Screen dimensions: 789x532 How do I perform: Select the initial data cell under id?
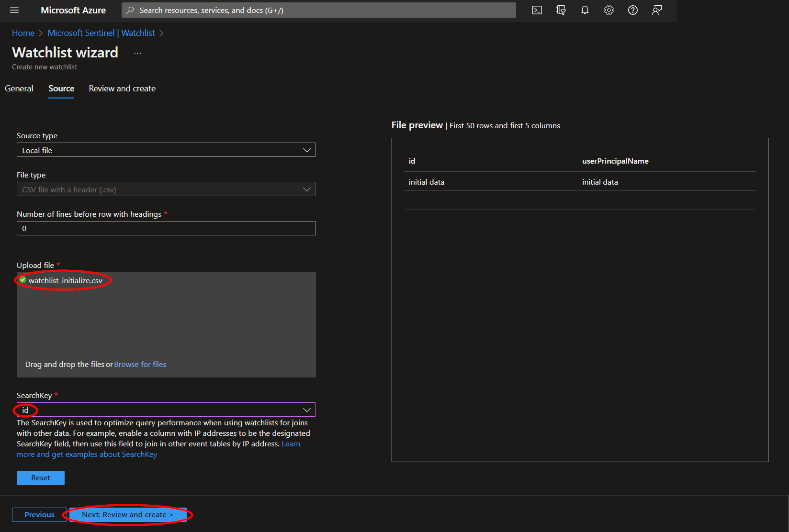427,182
